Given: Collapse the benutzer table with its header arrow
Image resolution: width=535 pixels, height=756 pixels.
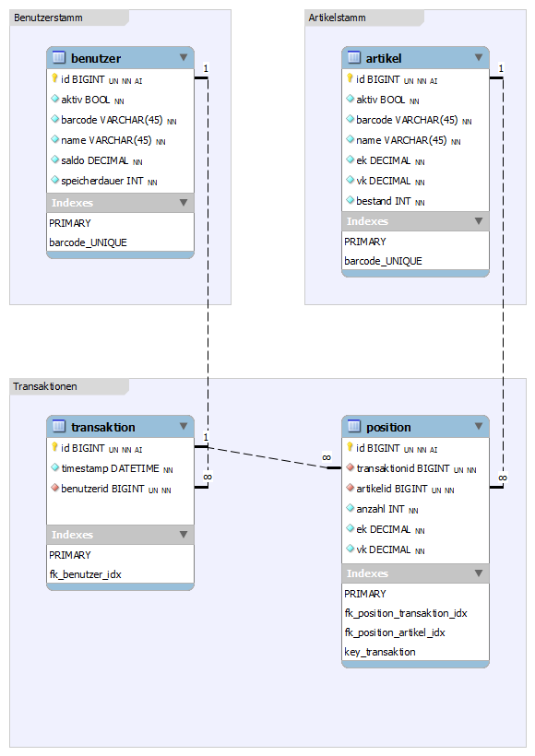Looking at the screenshot, I should click(184, 57).
